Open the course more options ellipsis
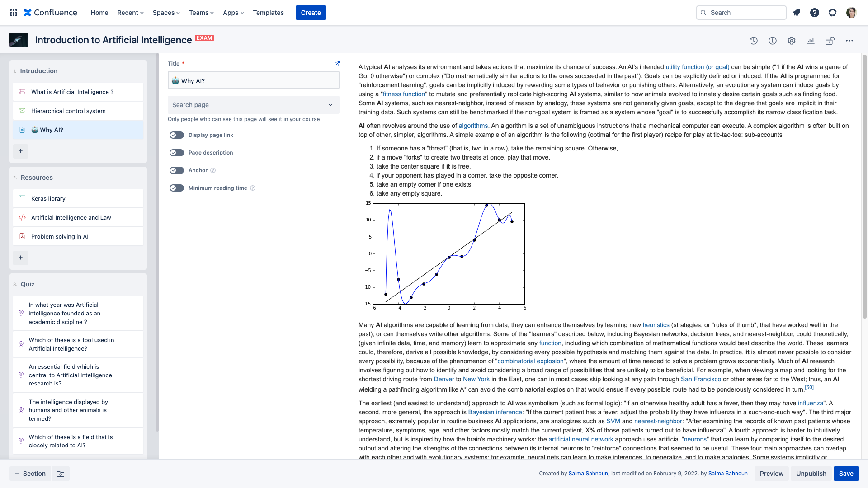 849,41
